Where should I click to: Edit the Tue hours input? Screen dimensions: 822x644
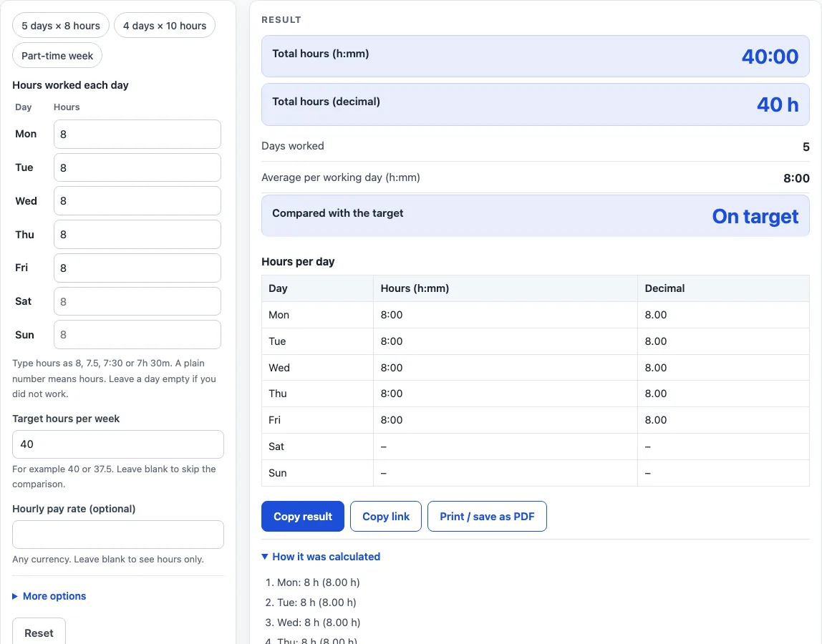tap(137, 167)
